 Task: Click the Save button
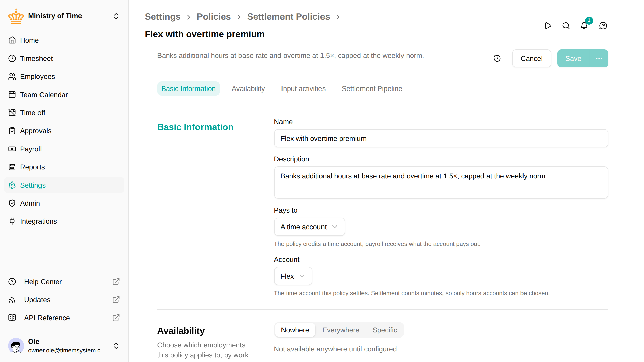(573, 58)
